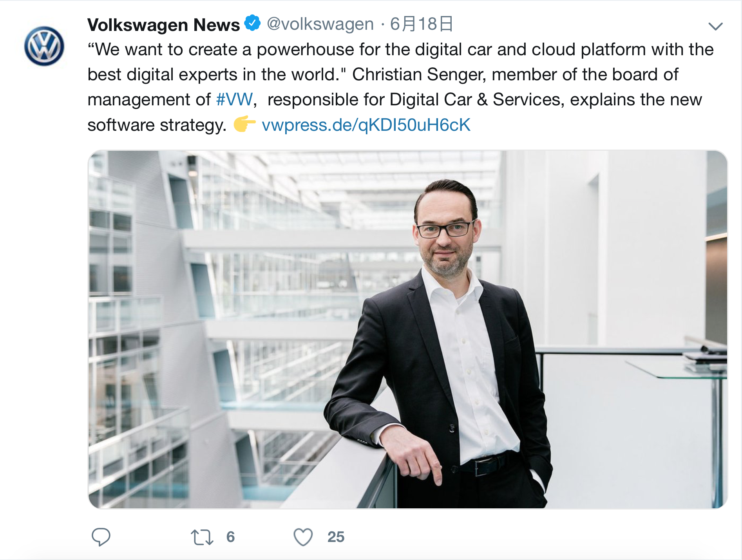The image size is (742, 560).
Task: Enlarge the attached photo of Christian Senger
Action: pyautogui.click(x=407, y=329)
